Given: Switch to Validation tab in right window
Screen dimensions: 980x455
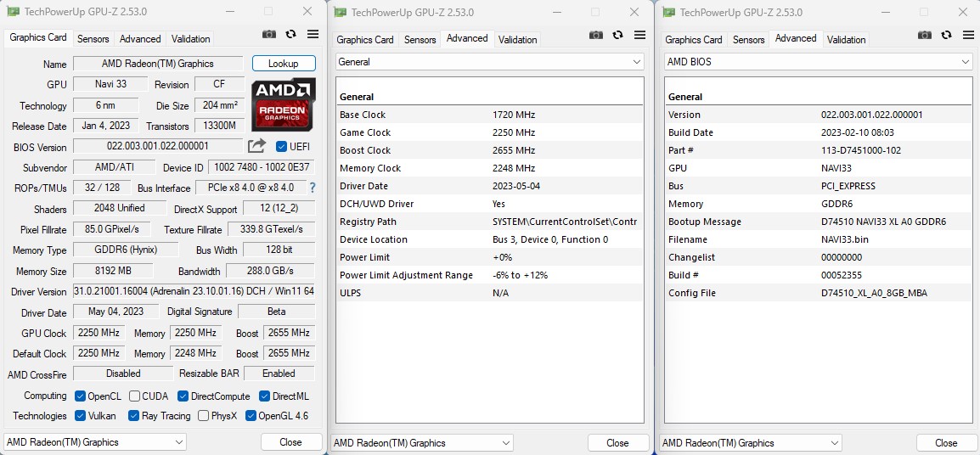Looking at the screenshot, I should pos(847,39).
